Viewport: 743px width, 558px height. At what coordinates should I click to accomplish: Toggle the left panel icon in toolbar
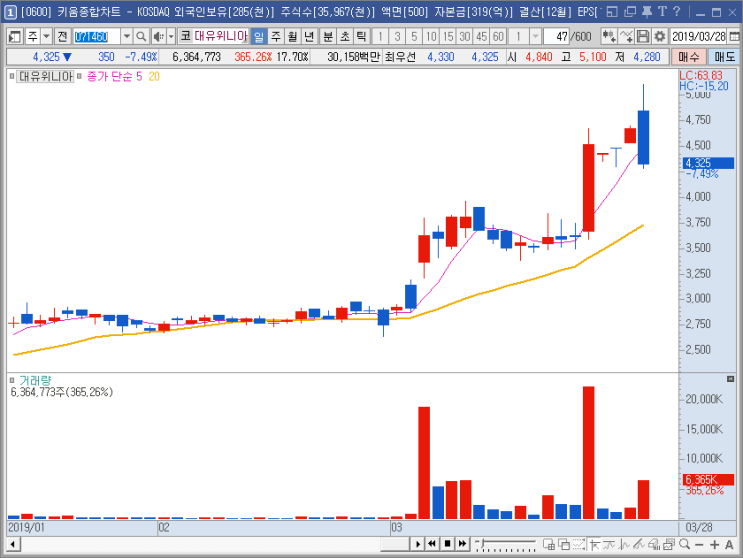15,36
